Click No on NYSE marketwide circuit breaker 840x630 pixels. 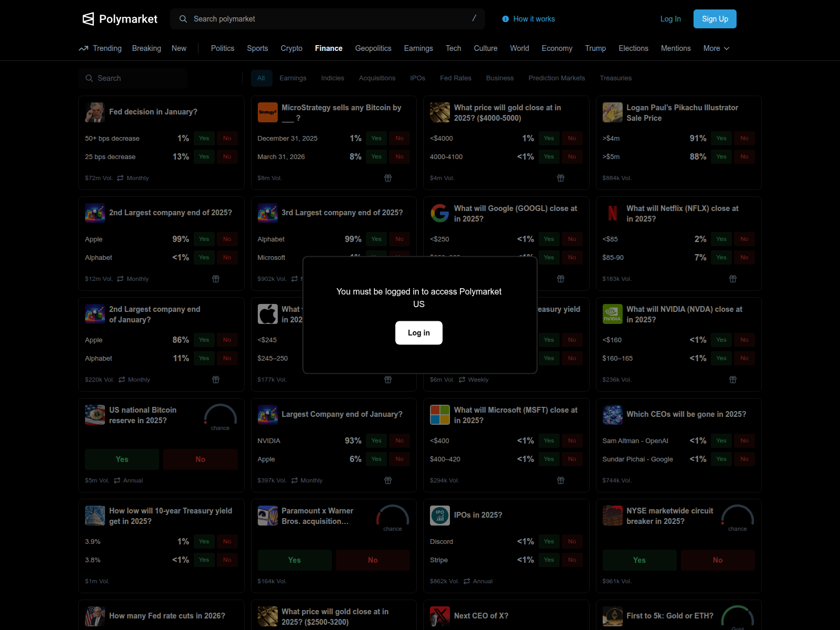point(718,560)
